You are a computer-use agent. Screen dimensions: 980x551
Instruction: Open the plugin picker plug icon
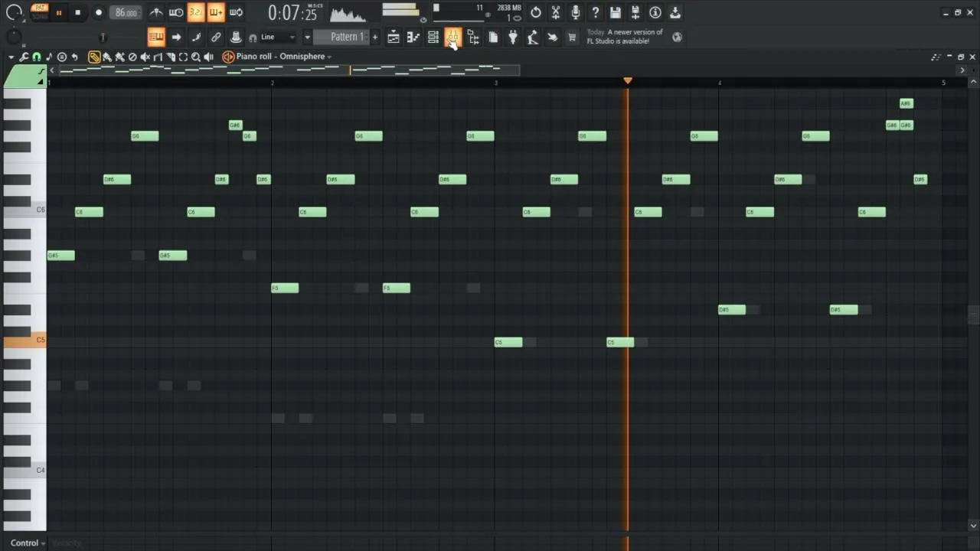coord(512,37)
